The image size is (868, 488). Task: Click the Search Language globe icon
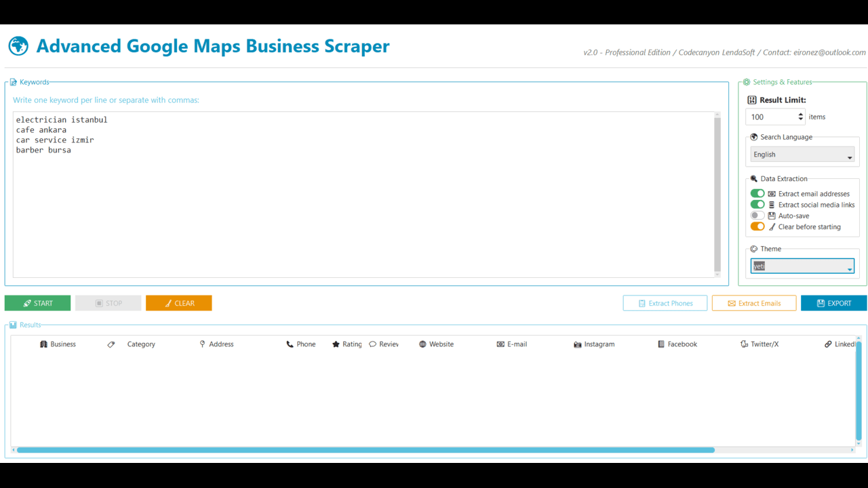coord(754,137)
